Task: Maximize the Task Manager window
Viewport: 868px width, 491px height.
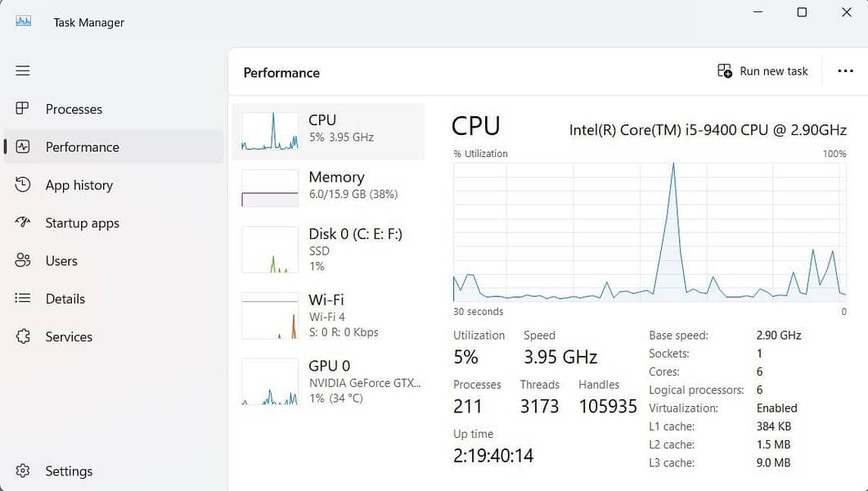Action: 802,12
